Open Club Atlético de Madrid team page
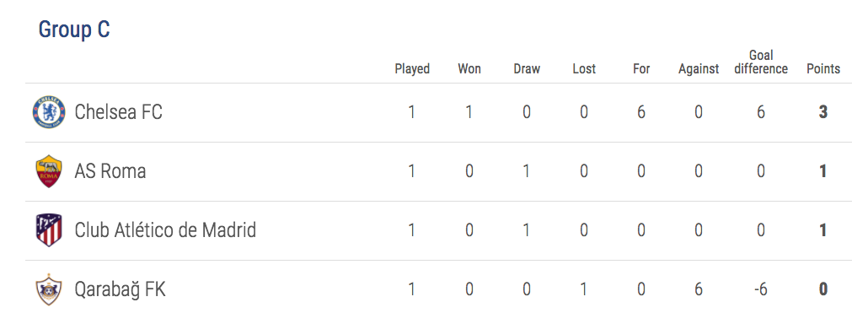The height and width of the screenshot is (313, 868). pyautogui.click(x=165, y=230)
